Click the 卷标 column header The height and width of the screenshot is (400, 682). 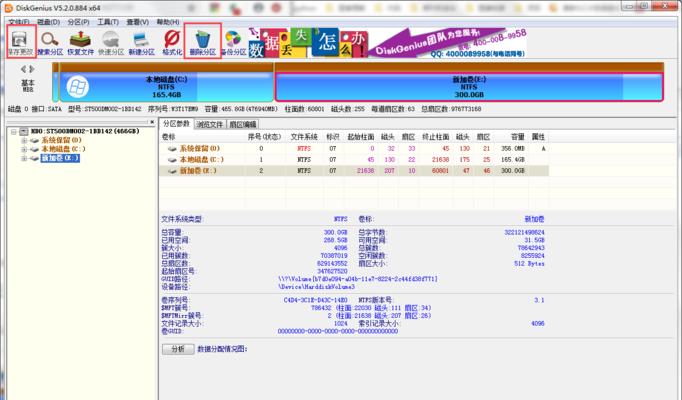tap(168, 137)
